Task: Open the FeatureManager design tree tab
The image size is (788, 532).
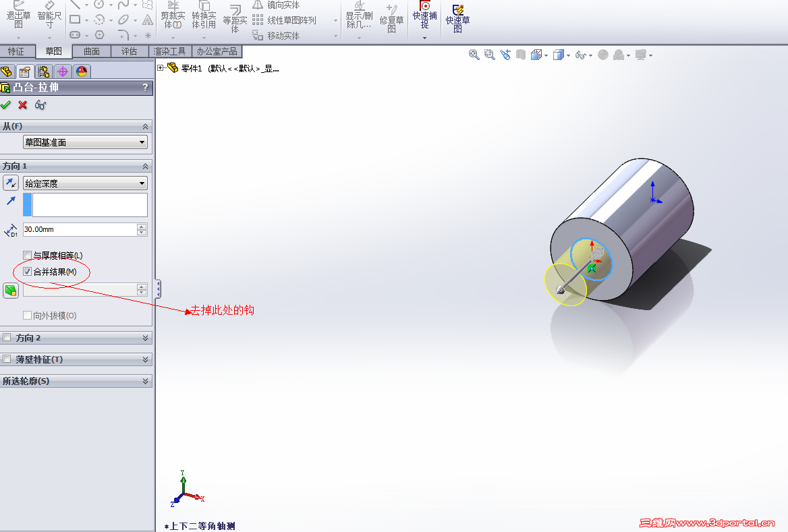Action: (x=7, y=71)
